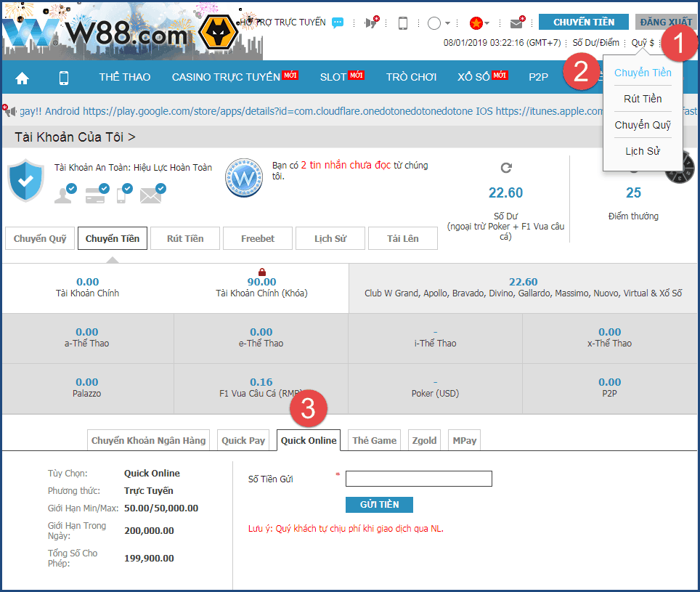This screenshot has width=700, height=592.
Task: Select Chuyển Tiền in the dropdown menu
Action: click(x=643, y=73)
